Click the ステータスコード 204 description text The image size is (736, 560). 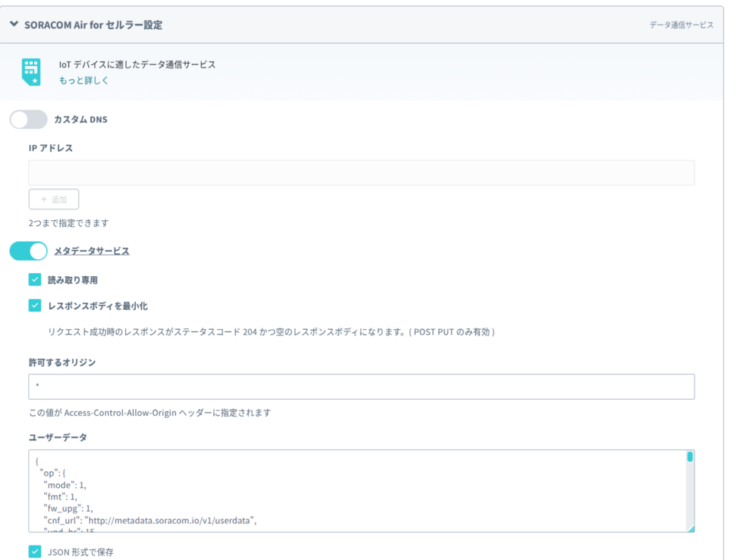(x=272, y=332)
